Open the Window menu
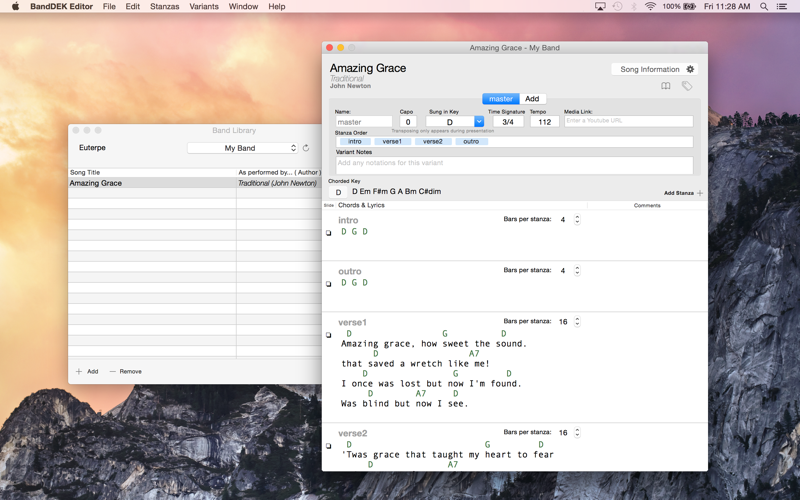800x500 pixels. pos(243,6)
